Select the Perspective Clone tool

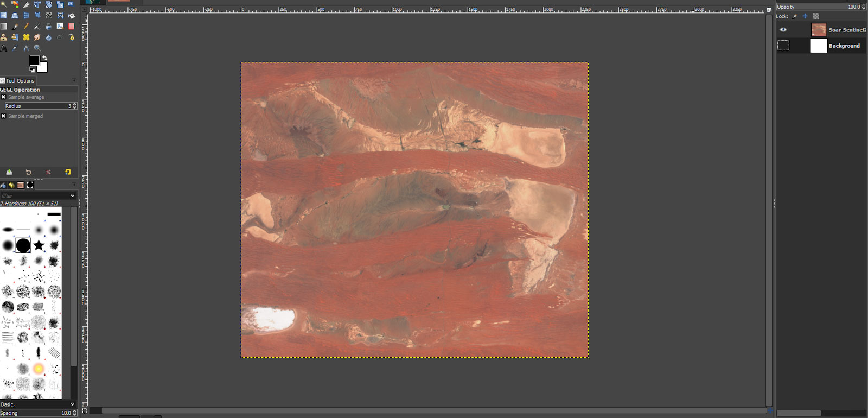(x=15, y=37)
